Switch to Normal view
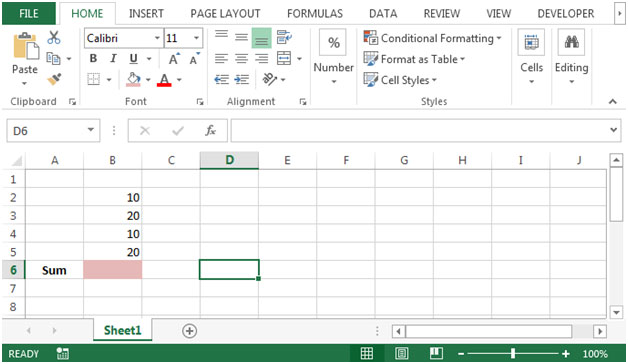Screen dimensions: 628x364 tap(366, 354)
